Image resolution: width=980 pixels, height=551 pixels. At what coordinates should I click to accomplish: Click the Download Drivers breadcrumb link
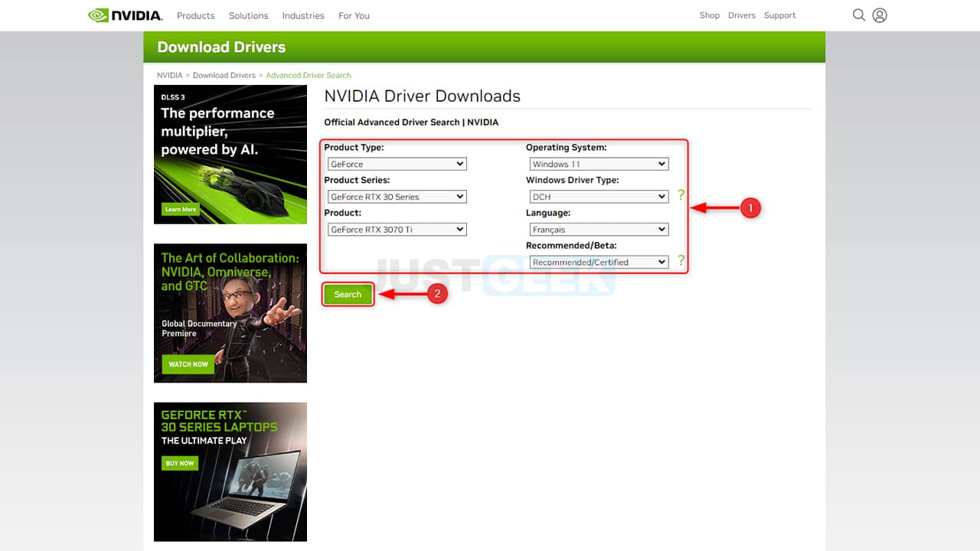pyautogui.click(x=224, y=75)
